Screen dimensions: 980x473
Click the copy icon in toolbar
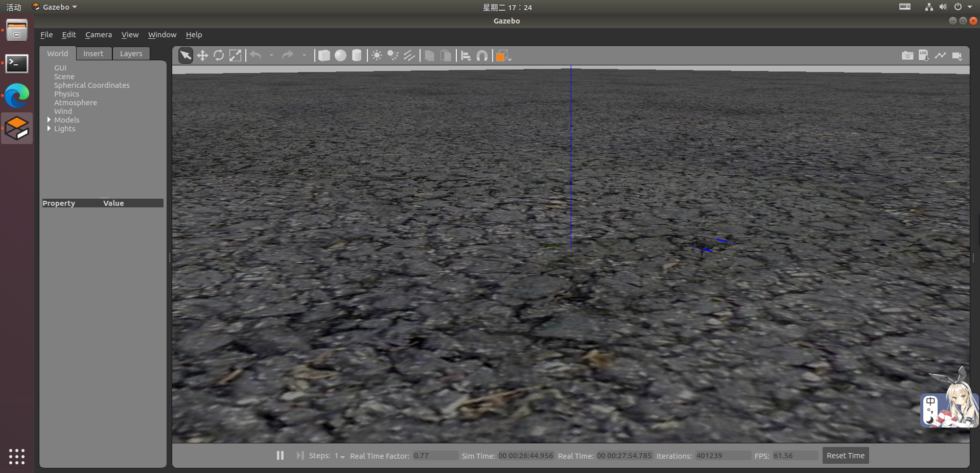click(430, 56)
